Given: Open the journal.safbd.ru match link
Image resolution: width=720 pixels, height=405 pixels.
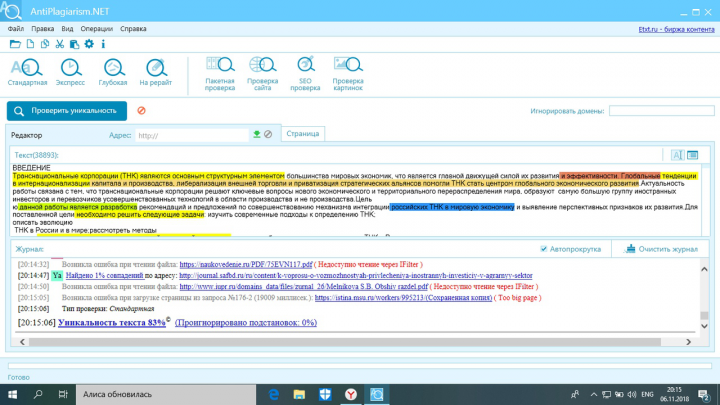Looking at the screenshot, I should tap(356, 276).
